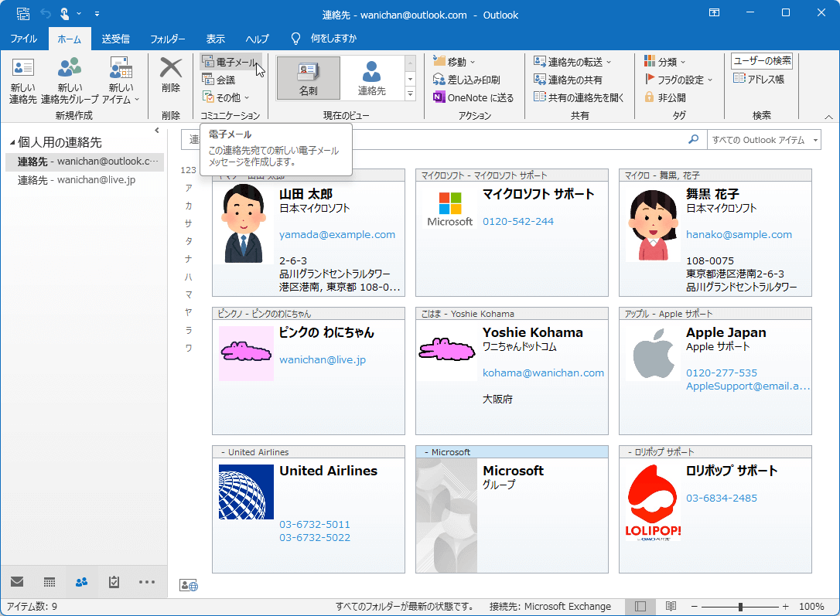
Task: Go to Calendar in navigation bar
Action: click(x=50, y=582)
